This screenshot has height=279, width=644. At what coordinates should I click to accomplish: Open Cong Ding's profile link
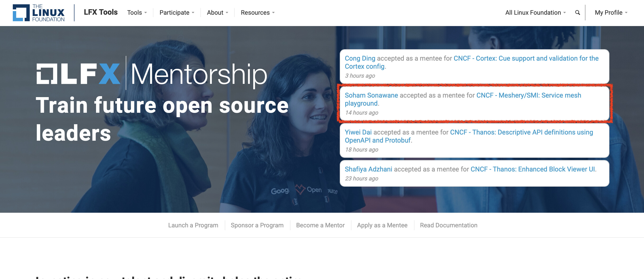coord(360,58)
